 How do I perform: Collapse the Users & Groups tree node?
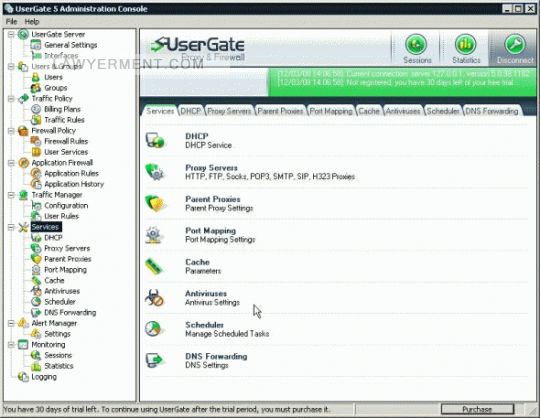pos(11,66)
